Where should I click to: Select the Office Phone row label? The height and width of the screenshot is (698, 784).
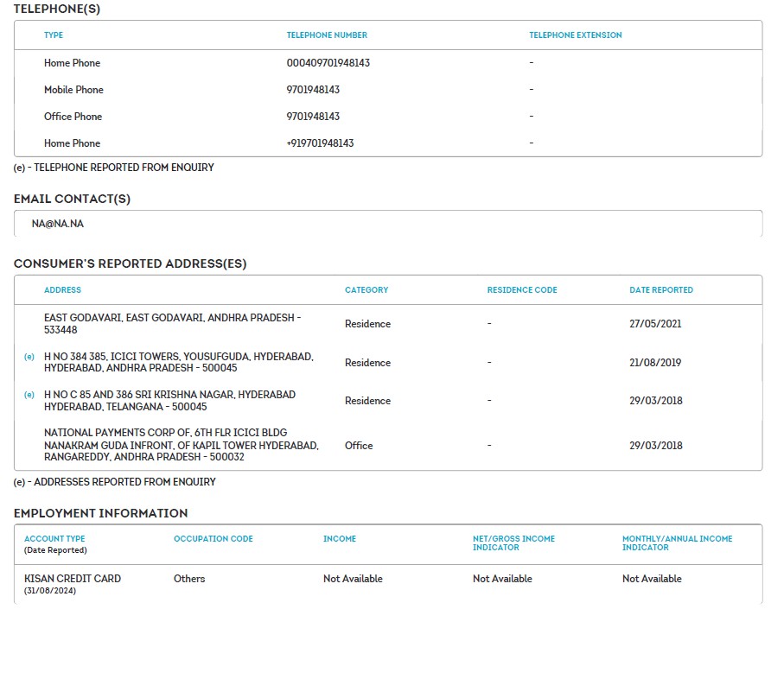pyautogui.click(x=73, y=117)
